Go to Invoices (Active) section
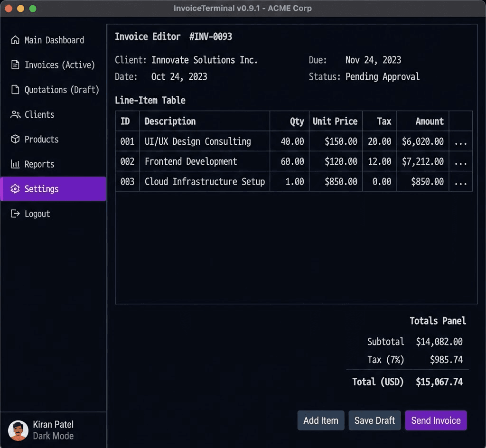This screenshot has height=448, width=486. click(x=59, y=65)
